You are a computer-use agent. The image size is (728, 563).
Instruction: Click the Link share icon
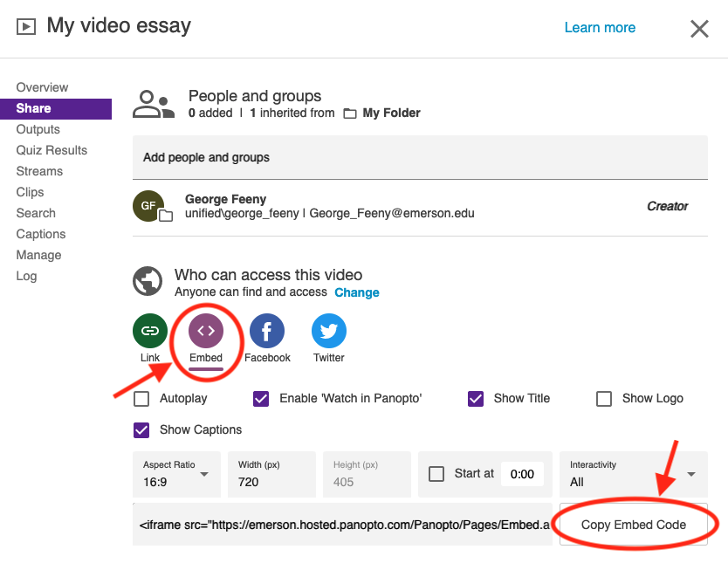pyautogui.click(x=150, y=331)
